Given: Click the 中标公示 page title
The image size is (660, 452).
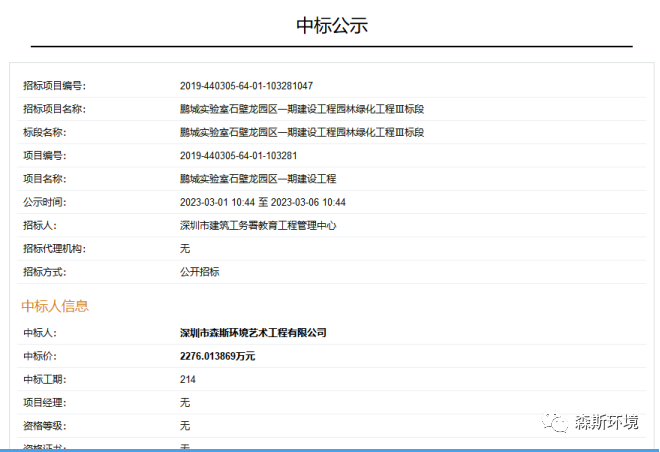Looking at the screenshot, I should 332,26.
